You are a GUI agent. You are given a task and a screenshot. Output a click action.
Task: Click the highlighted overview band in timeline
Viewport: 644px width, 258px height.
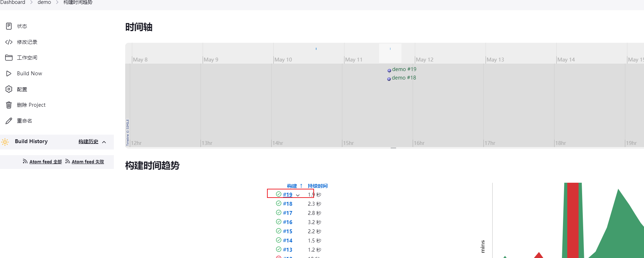tap(390, 53)
